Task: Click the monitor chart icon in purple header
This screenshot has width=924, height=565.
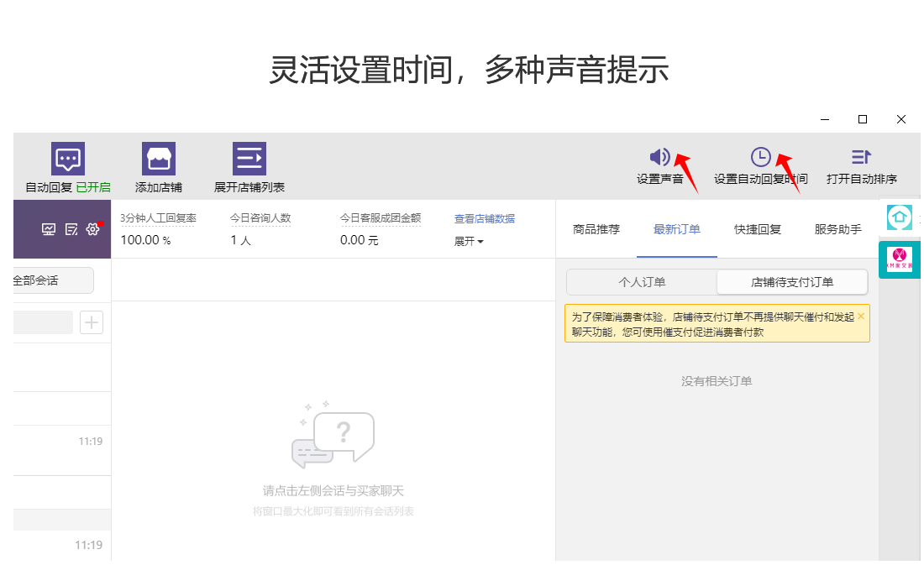Action: point(49,228)
